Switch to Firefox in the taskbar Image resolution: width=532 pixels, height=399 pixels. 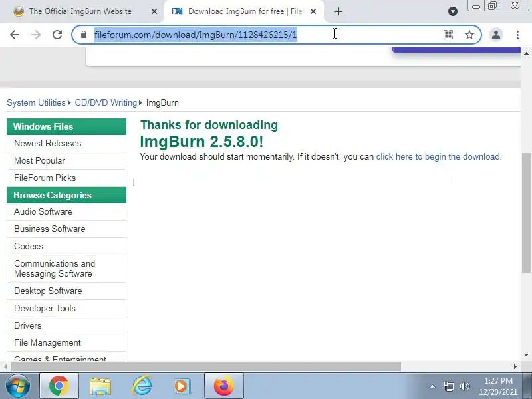(x=224, y=386)
